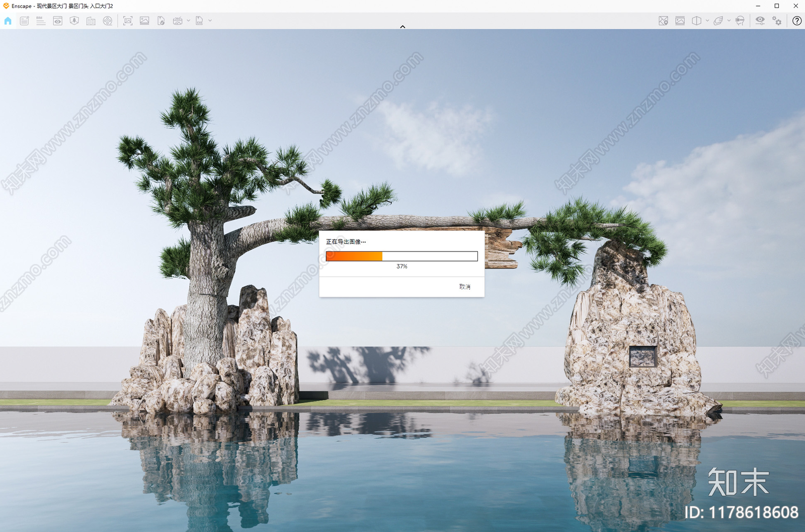The height and width of the screenshot is (532, 805).
Task: Minimize the Enscape window
Action: pyautogui.click(x=758, y=6)
